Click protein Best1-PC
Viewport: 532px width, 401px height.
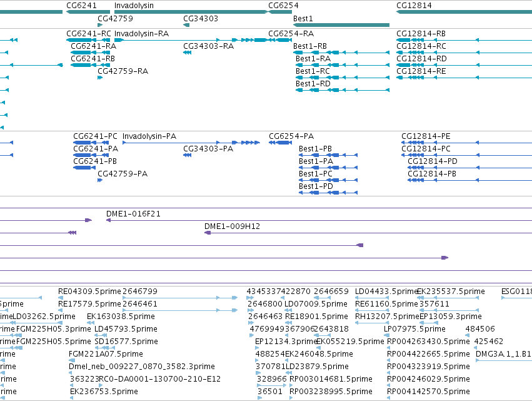[x=315, y=174]
